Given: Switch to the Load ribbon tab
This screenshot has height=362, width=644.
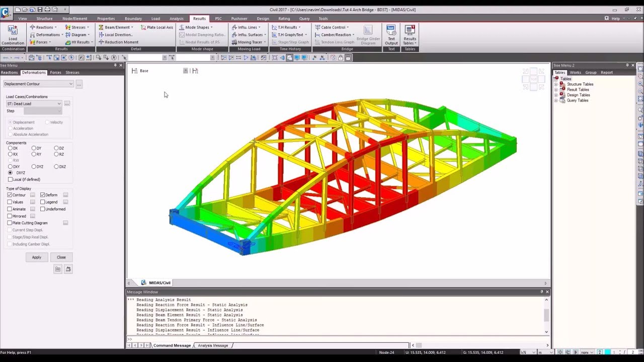Looking at the screenshot, I should (x=155, y=19).
